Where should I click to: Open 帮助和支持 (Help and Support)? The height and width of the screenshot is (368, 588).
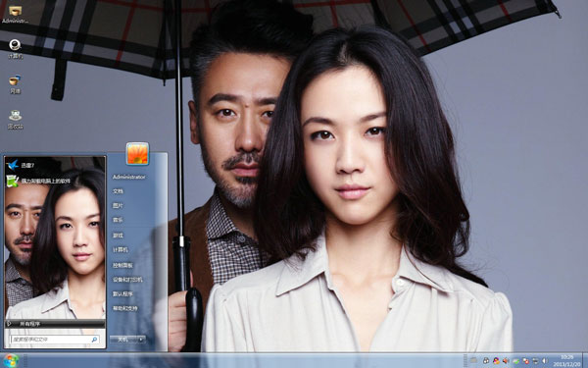125,309
